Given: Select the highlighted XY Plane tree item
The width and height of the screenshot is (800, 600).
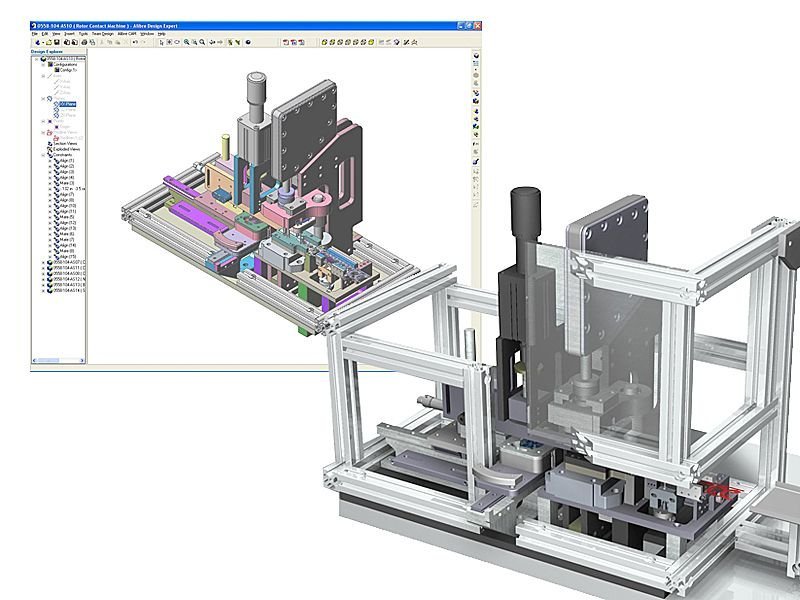Looking at the screenshot, I should pyautogui.click(x=65, y=104).
